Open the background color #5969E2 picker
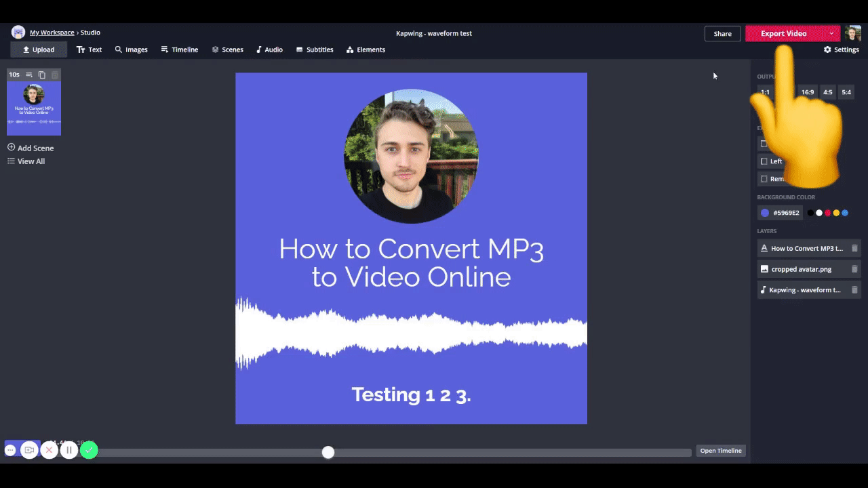Viewport: 868px width, 488px height. point(780,213)
